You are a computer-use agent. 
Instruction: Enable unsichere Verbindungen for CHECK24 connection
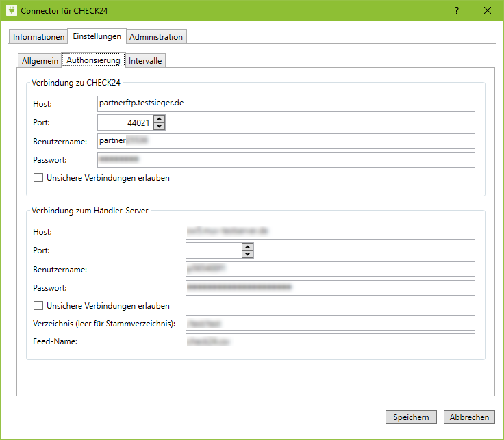[38, 178]
